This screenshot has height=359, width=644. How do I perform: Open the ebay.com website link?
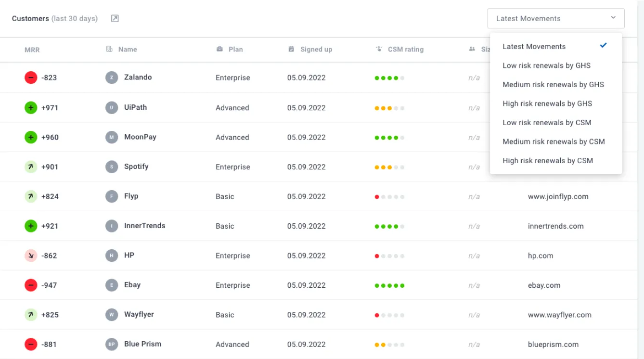(544, 285)
